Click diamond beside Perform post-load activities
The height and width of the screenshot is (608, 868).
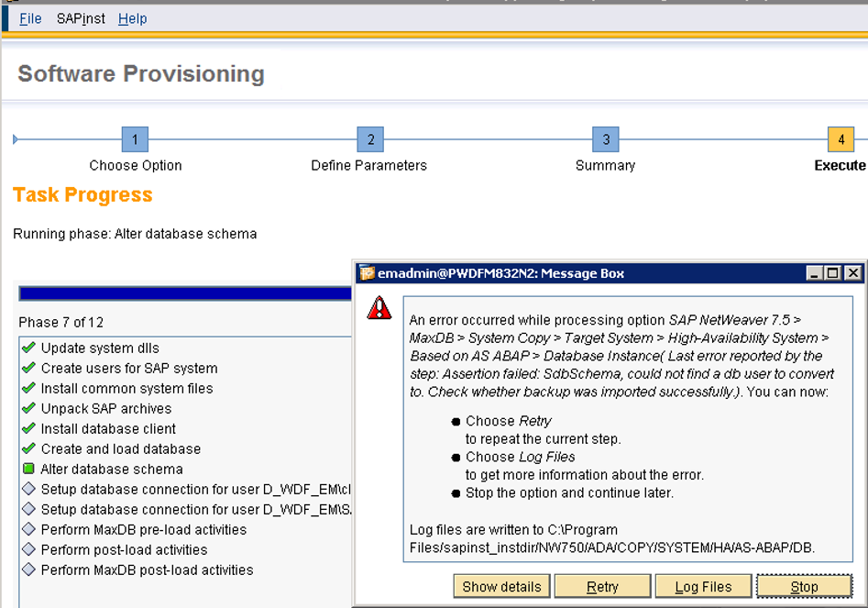(28, 549)
